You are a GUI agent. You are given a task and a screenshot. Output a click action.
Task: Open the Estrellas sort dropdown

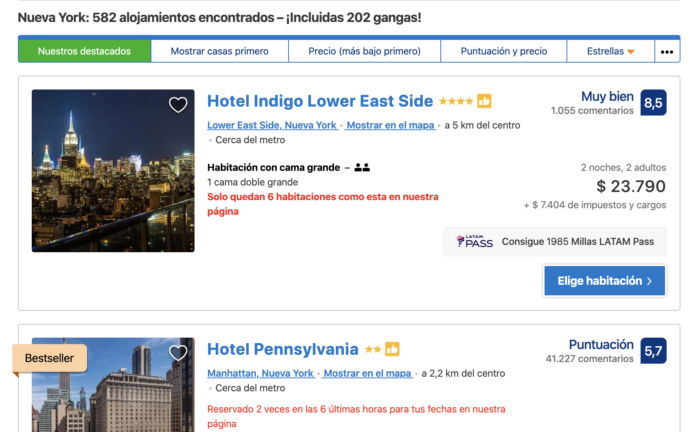click(x=610, y=51)
